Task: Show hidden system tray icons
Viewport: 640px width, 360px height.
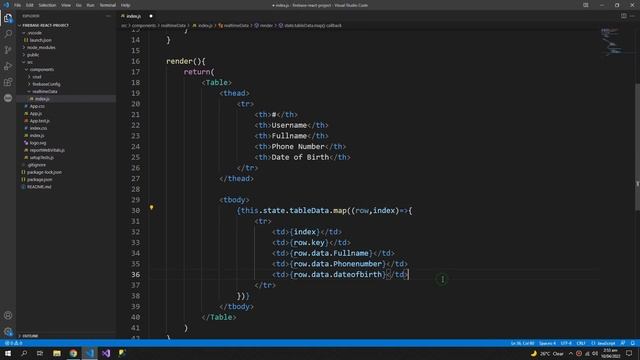Action: [x=571, y=353]
